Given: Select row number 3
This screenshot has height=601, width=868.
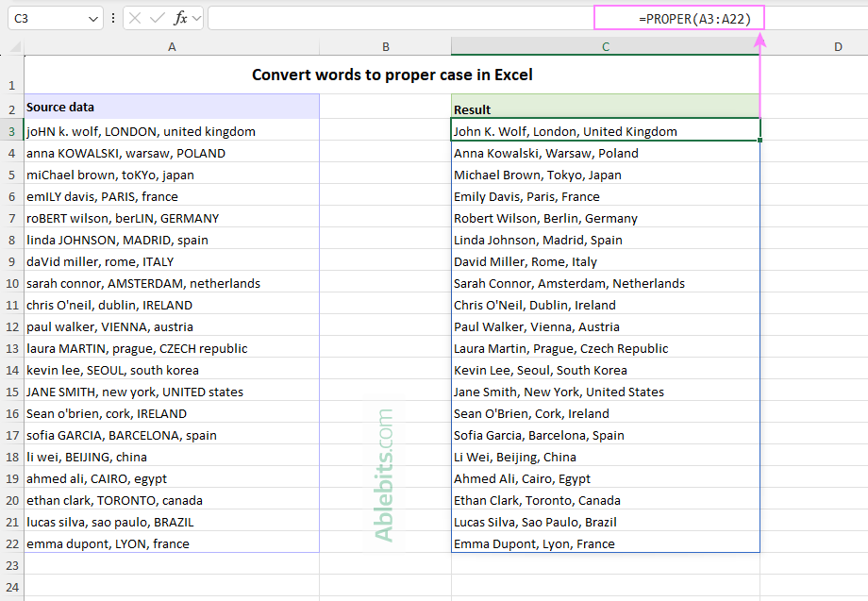Looking at the screenshot, I should [11, 131].
